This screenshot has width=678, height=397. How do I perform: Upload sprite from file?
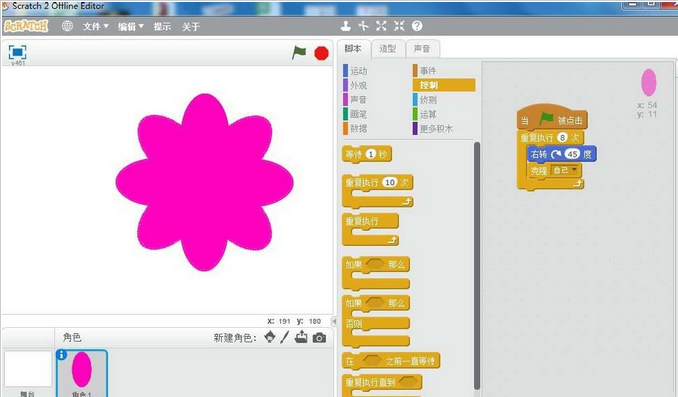tap(301, 337)
